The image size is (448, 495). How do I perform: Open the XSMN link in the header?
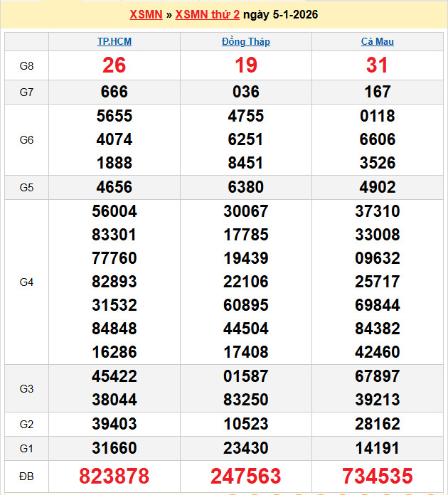tap(146, 14)
